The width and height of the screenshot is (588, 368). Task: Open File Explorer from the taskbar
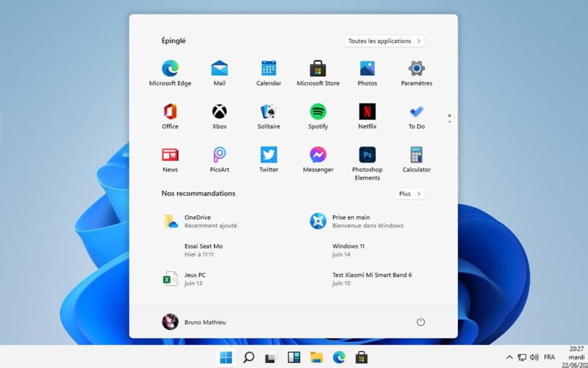316,358
